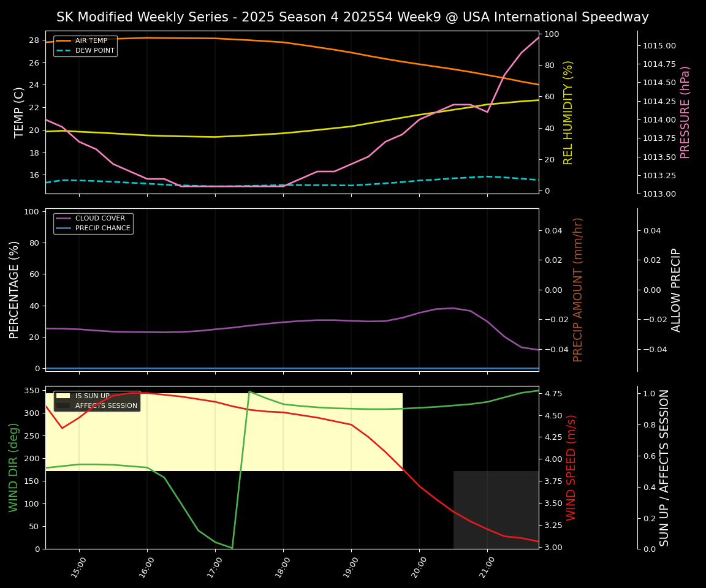Click the AFFECTS SESSION legend swatch

[63, 405]
